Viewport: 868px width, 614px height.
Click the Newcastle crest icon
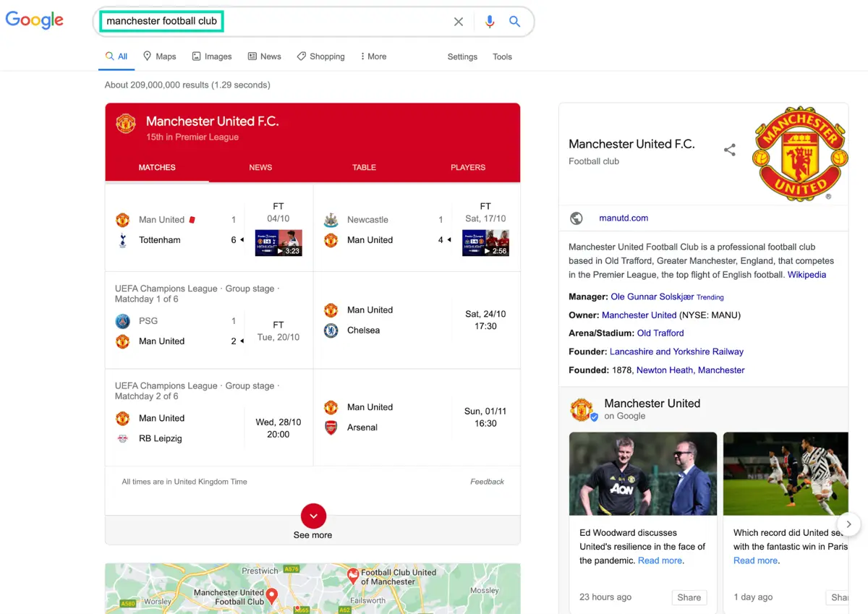(331, 220)
